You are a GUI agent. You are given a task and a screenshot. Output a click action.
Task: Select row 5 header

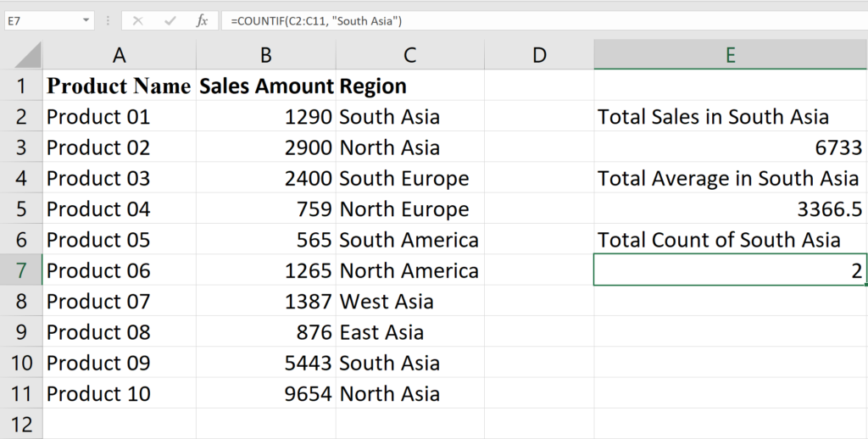tap(21, 208)
